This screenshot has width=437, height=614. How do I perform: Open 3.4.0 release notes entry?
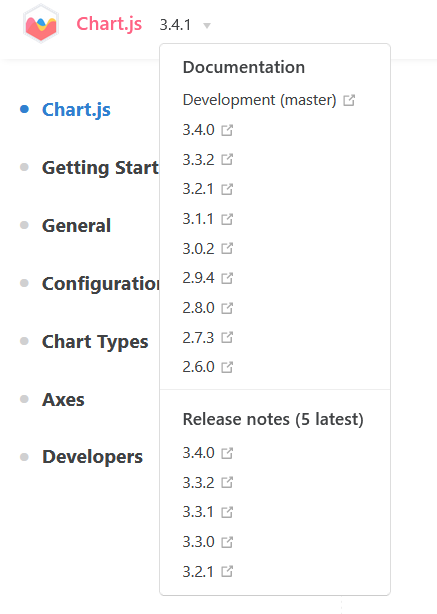[199, 453]
